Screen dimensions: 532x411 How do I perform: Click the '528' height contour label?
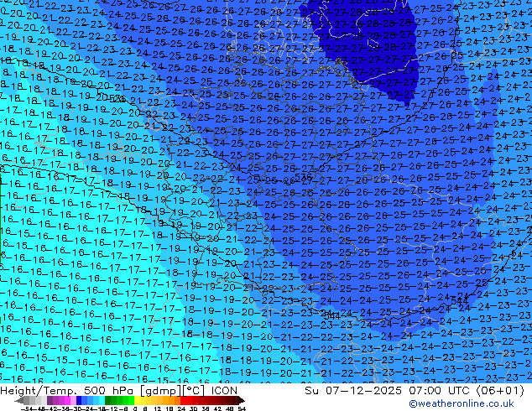(117, 99)
